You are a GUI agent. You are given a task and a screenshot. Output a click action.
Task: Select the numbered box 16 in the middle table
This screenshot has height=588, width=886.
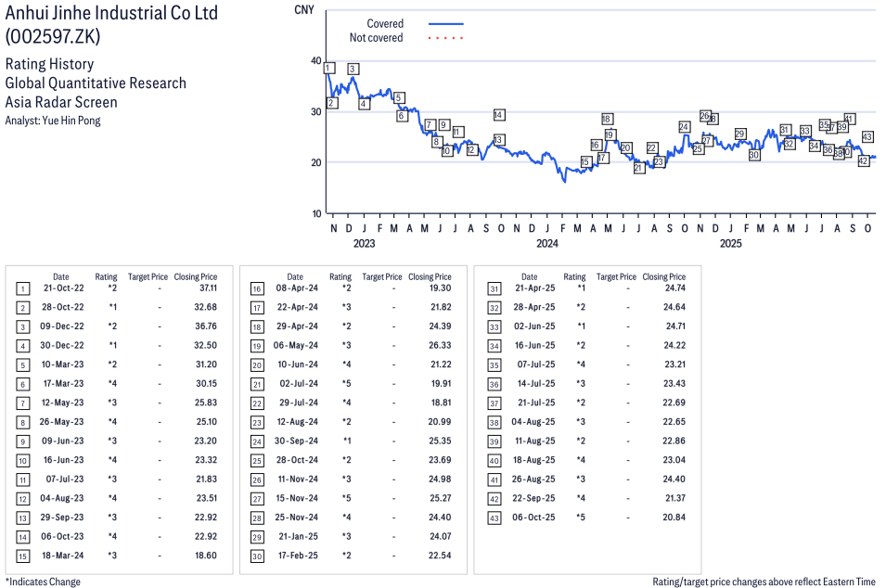click(x=257, y=289)
